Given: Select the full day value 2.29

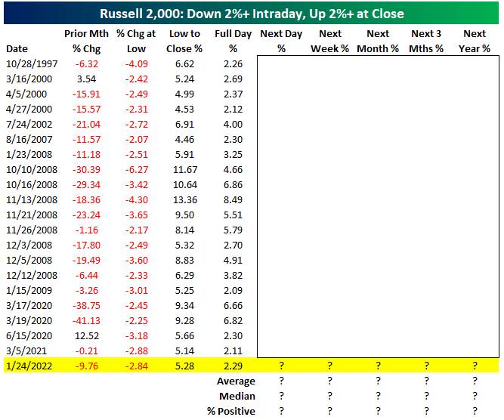Looking at the screenshot, I should (233, 366).
